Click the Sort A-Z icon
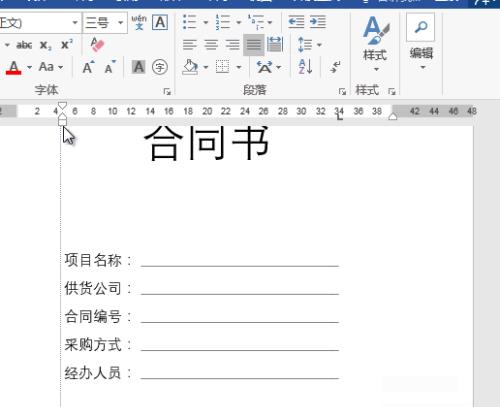 [x=306, y=67]
